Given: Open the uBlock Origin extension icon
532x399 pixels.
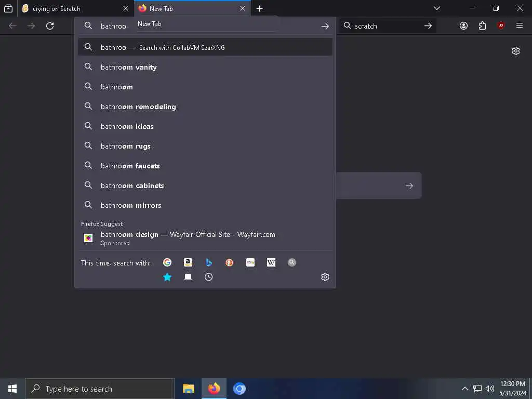Looking at the screenshot, I should click(501, 26).
